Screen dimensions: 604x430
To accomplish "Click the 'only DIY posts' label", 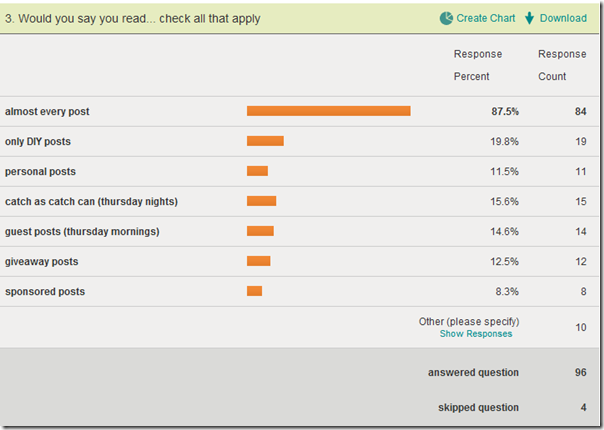I will click(x=38, y=141).
